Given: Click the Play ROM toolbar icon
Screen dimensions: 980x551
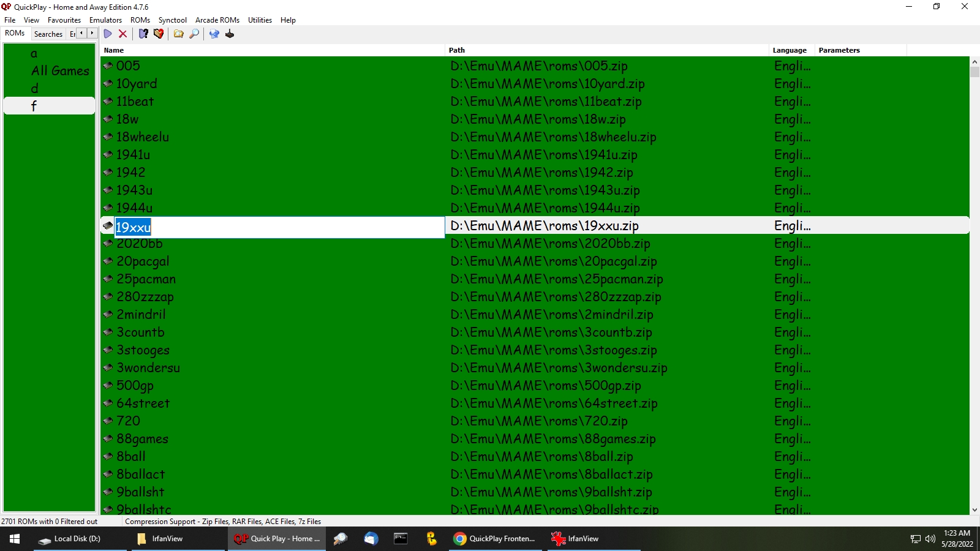Looking at the screenshot, I should click(x=108, y=34).
